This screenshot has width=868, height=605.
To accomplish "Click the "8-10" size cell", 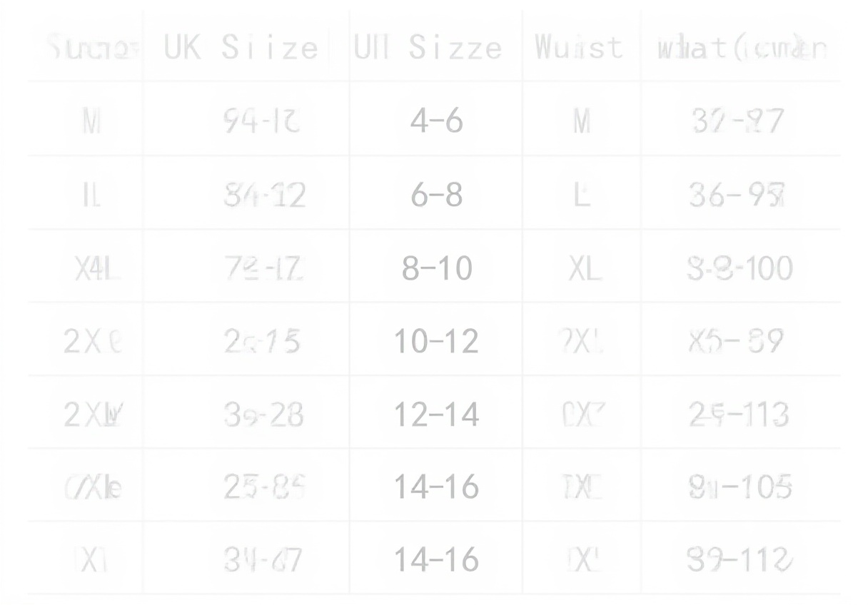I will [x=436, y=269].
